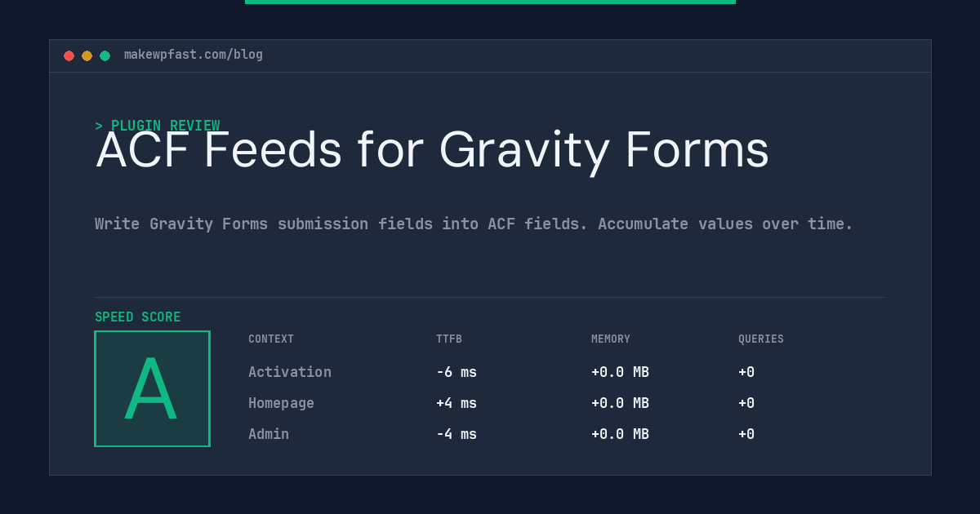Click the TTFB column header
Image resolution: width=980 pixels, height=514 pixels.
pyautogui.click(x=449, y=339)
